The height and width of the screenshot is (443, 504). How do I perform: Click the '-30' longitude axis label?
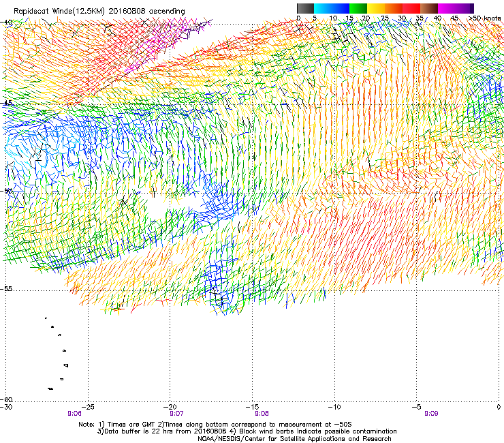[6, 408]
